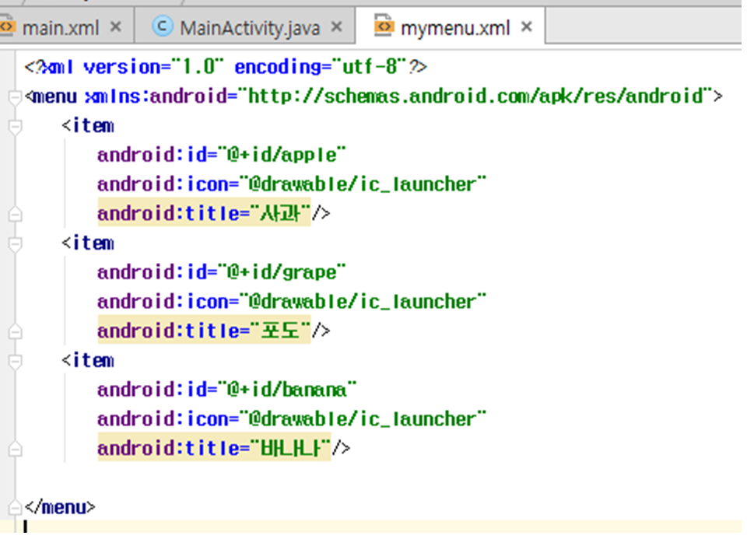
Task: Collapse the root menu tag fold marker
Action: pyautogui.click(x=13, y=97)
